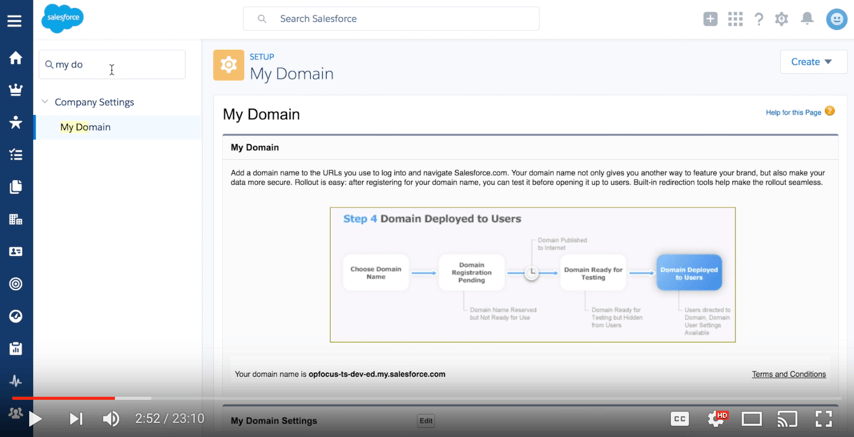This screenshot has height=437, width=854.
Task: Open the hamburger navigation menu
Action: click(x=14, y=20)
